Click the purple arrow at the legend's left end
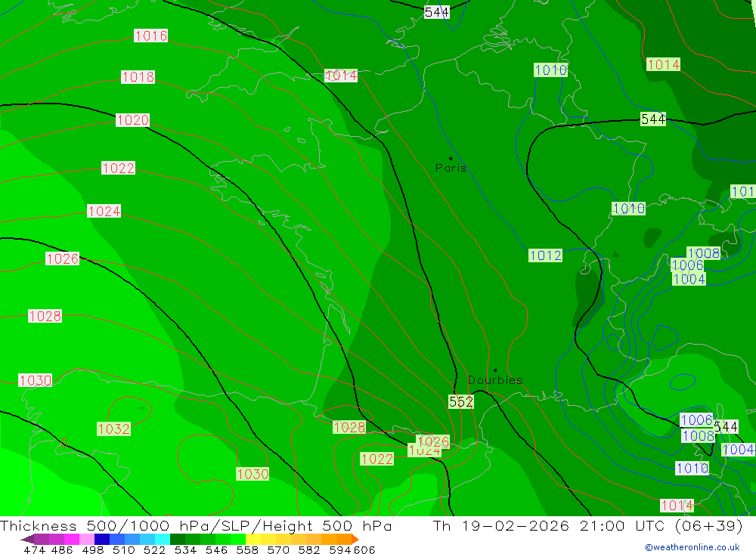756x554 pixels. click(27, 539)
